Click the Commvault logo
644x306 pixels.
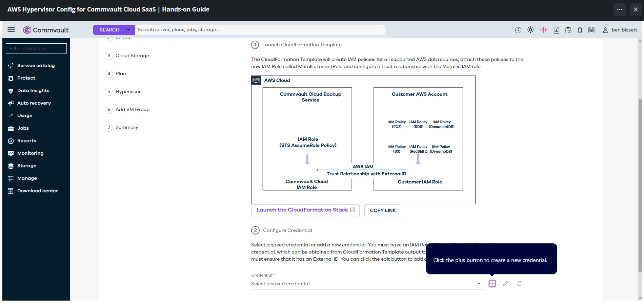click(x=46, y=30)
